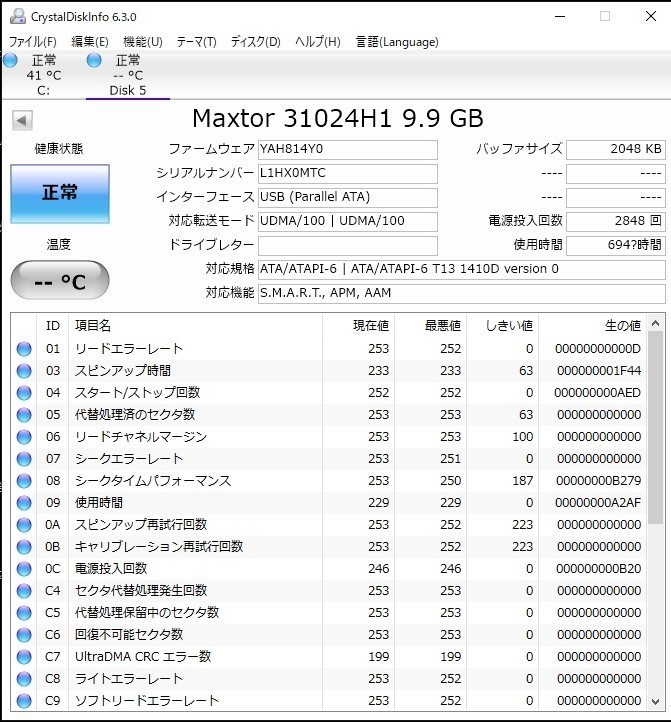Open the ディスク(D) menu
The height and width of the screenshot is (722, 671).
(x=255, y=42)
